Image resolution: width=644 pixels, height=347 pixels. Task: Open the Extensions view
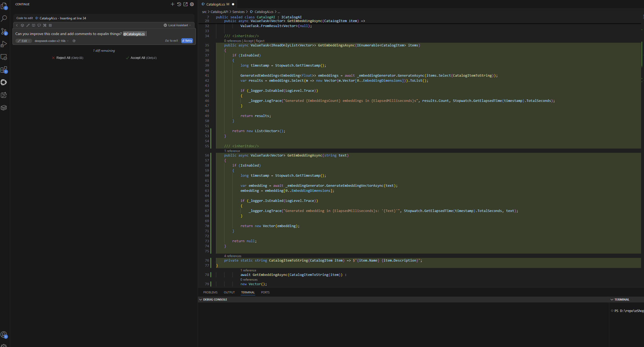4,70
